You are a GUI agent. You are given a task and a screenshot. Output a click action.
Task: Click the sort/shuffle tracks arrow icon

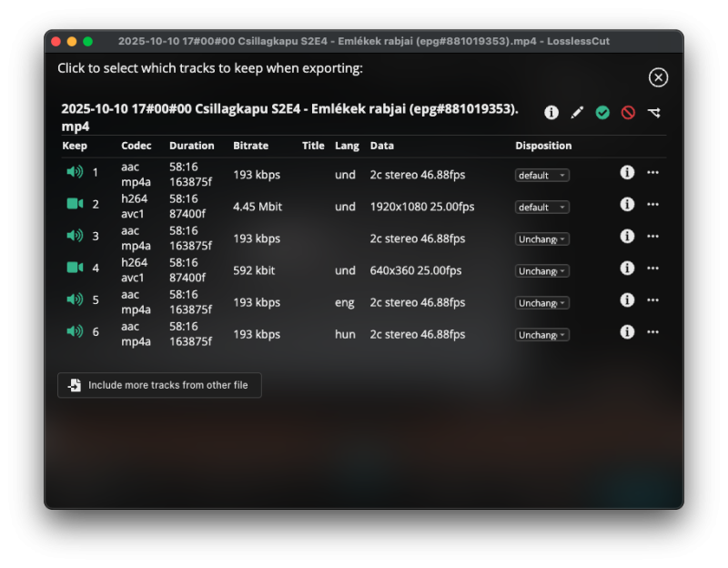point(653,112)
